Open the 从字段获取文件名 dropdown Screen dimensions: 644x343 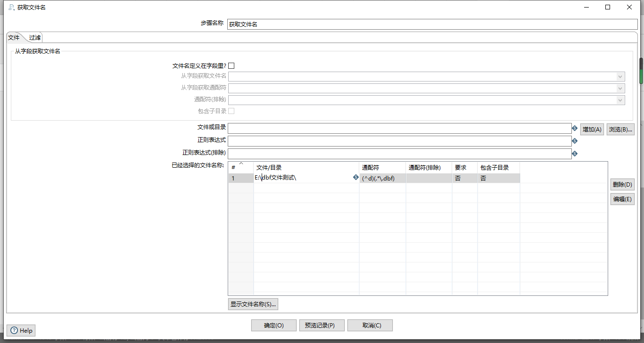pyautogui.click(x=619, y=76)
